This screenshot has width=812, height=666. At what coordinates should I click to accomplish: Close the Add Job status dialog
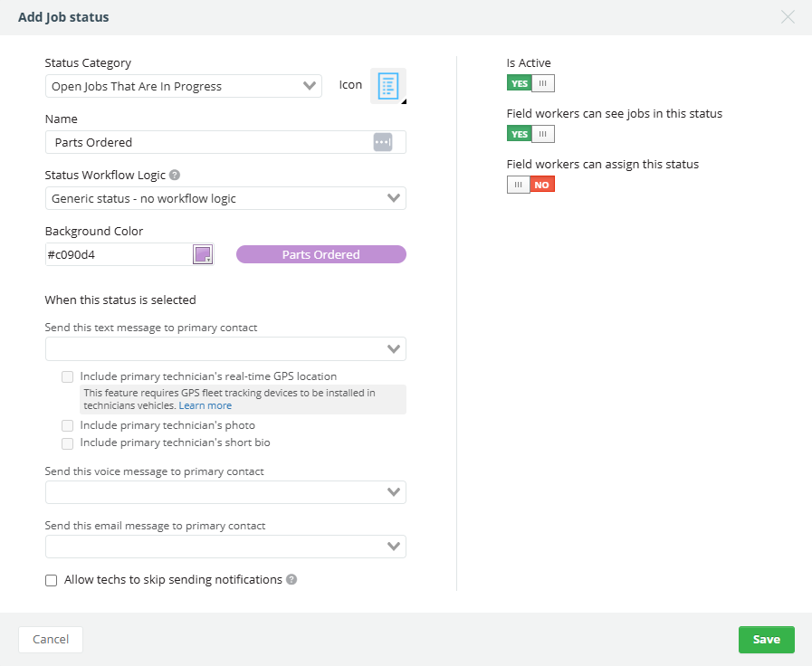[x=788, y=17]
